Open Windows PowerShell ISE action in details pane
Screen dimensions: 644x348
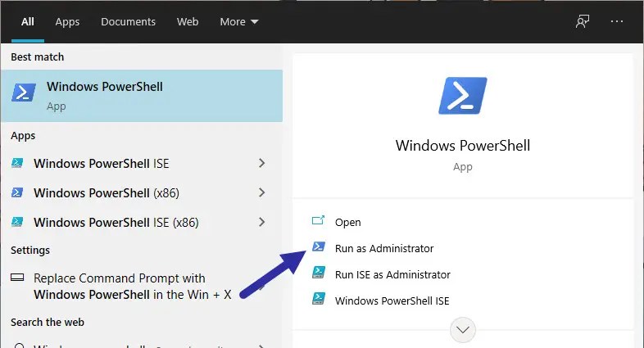[392, 301]
